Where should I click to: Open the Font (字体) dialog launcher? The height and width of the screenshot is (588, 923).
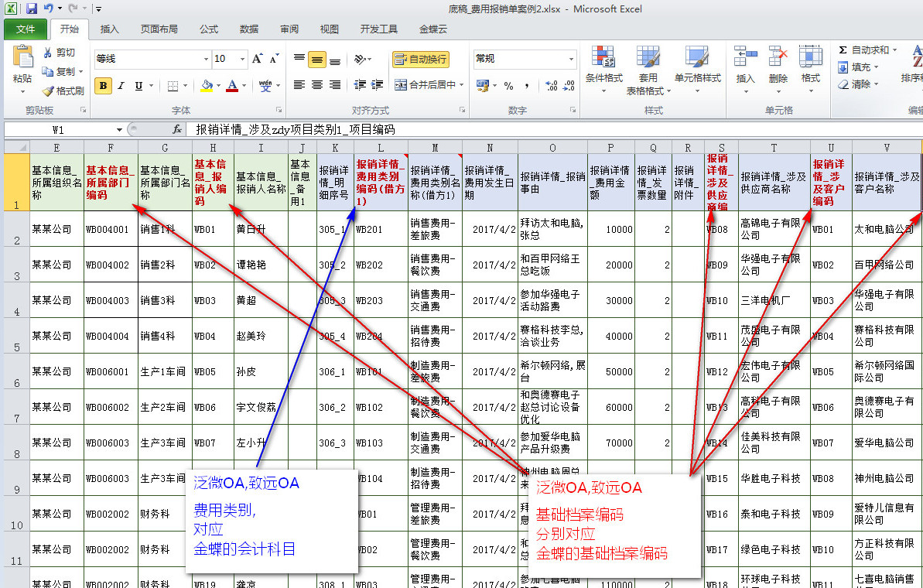279,110
